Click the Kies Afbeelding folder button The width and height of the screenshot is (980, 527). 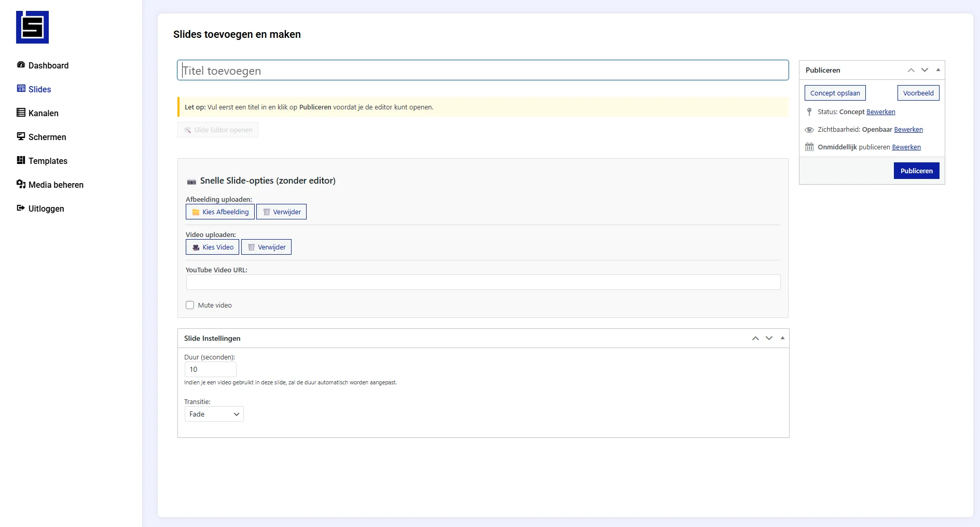220,212
